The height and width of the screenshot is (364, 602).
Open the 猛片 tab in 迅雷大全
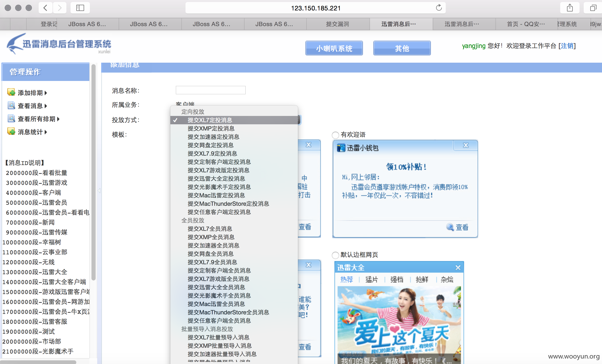click(x=372, y=279)
